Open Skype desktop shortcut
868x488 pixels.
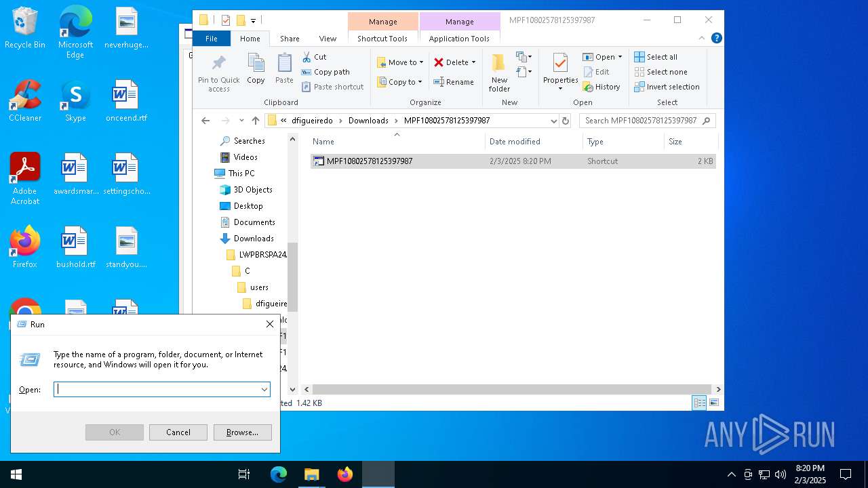tap(75, 101)
